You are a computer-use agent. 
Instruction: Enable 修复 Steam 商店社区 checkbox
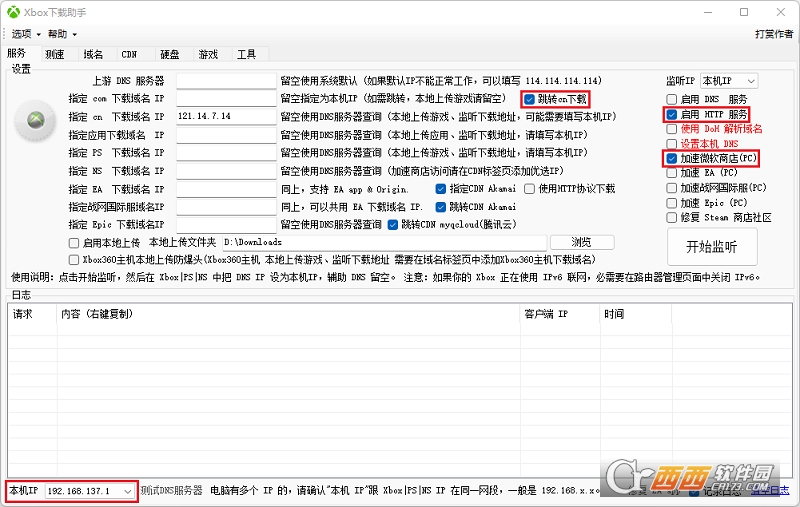(672, 218)
